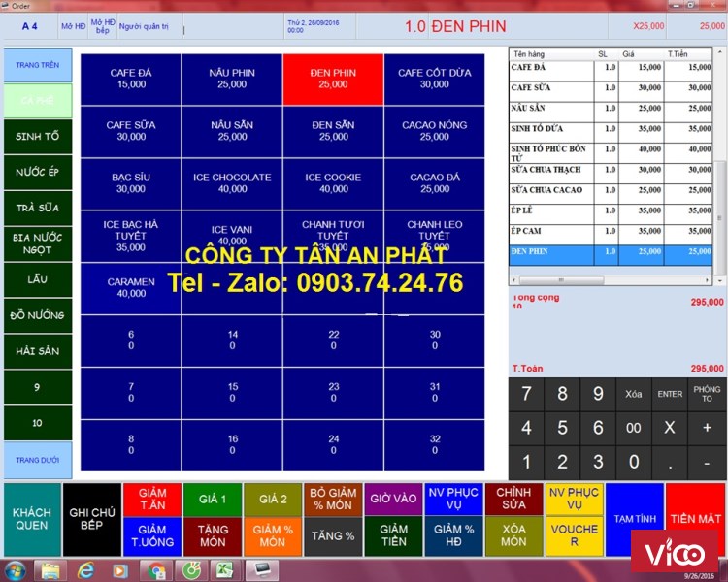Add ICE CHOCOLATE to order
Image resolution: width=728 pixels, height=582 pixels.
[232, 183]
